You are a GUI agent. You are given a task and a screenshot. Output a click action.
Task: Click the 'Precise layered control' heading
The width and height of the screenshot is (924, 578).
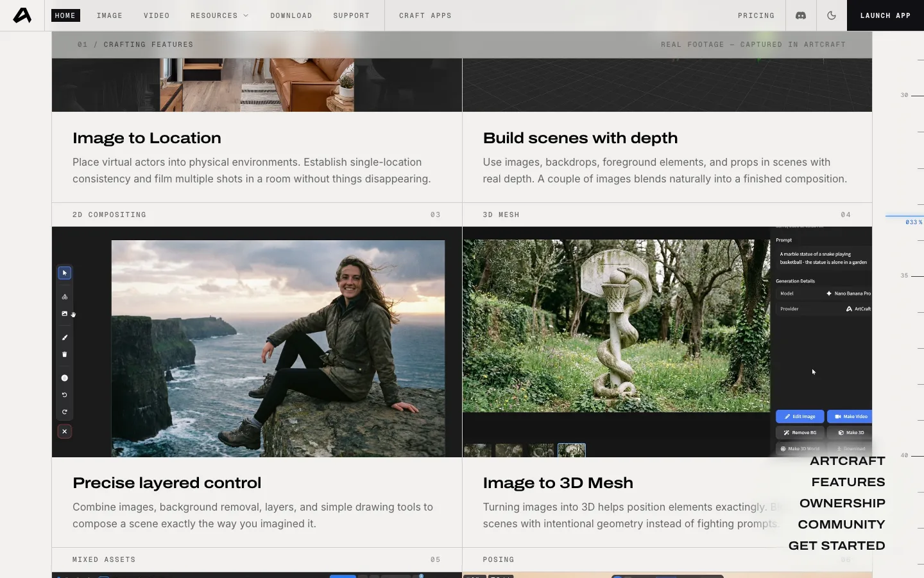pos(167,483)
